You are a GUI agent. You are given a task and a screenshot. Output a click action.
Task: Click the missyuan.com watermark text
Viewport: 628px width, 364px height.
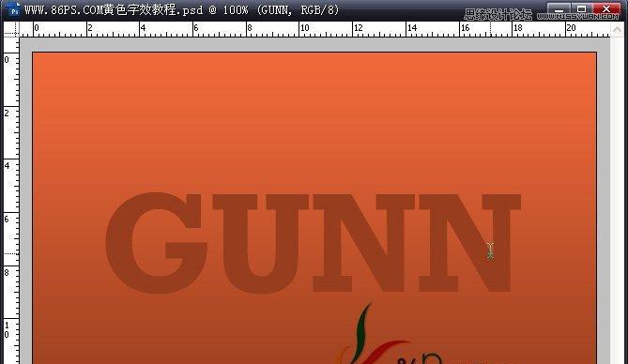(x=577, y=16)
